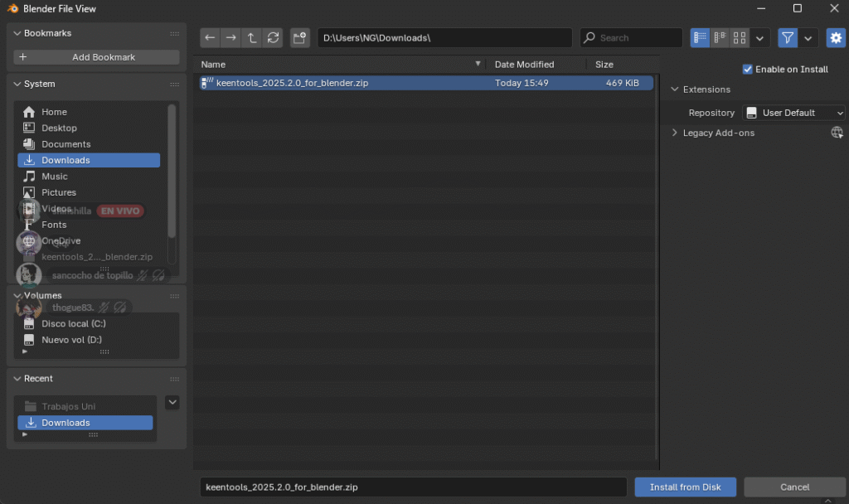Click the zip file icon in list
Viewport: 849px width, 504px height.
click(x=206, y=83)
